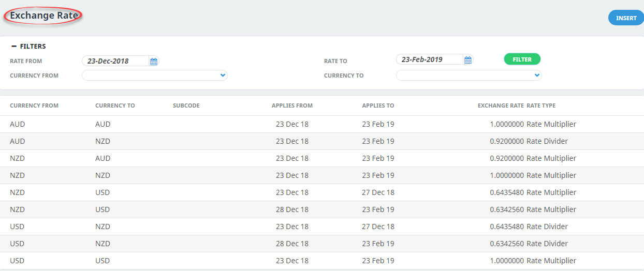Select the NZD to USD 28 Dec row

click(322, 209)
